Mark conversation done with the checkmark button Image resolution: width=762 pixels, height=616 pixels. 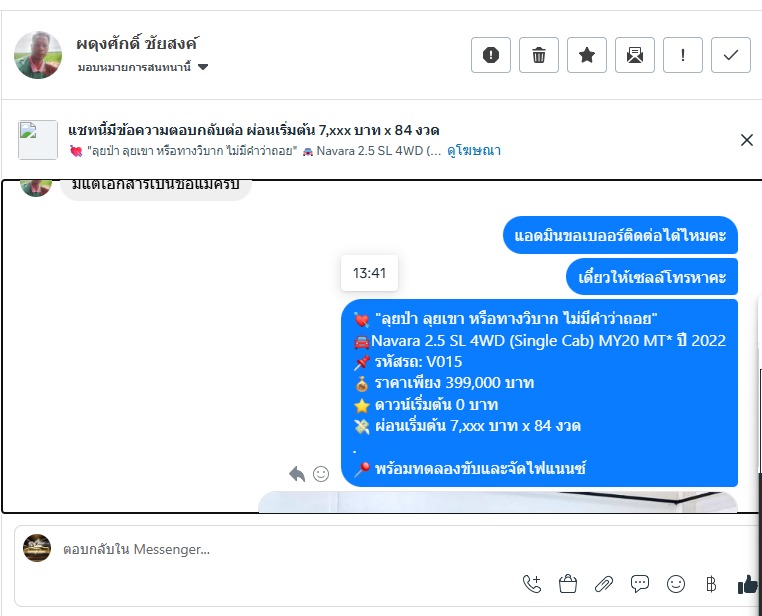[x=731, y=55]
